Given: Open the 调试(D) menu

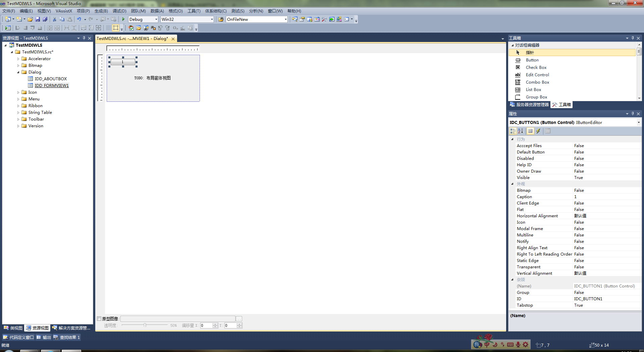Looking at the screenshot, I should (x=119, y=11).
